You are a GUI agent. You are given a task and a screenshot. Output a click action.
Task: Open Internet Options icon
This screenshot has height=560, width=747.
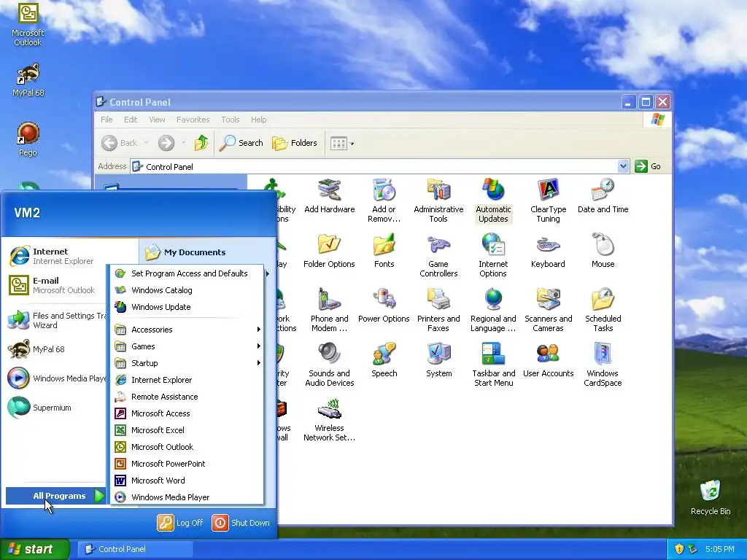(x=493, y=256)
